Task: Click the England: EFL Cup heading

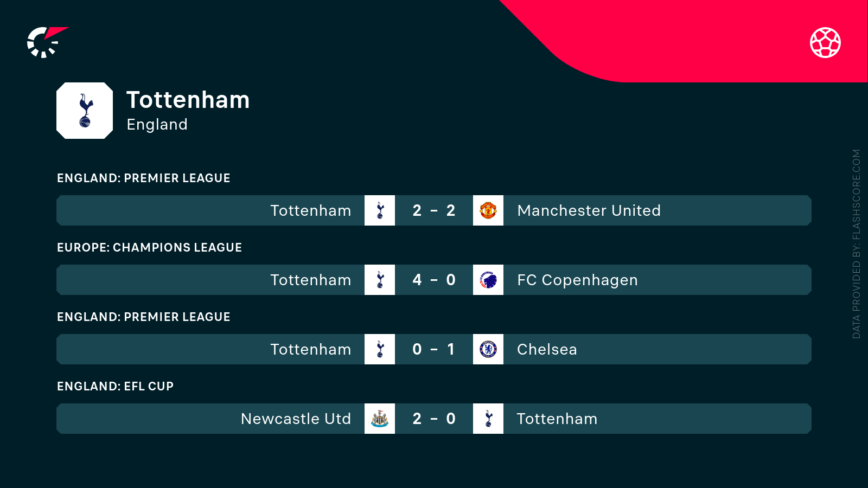Action: pos(115,387)
